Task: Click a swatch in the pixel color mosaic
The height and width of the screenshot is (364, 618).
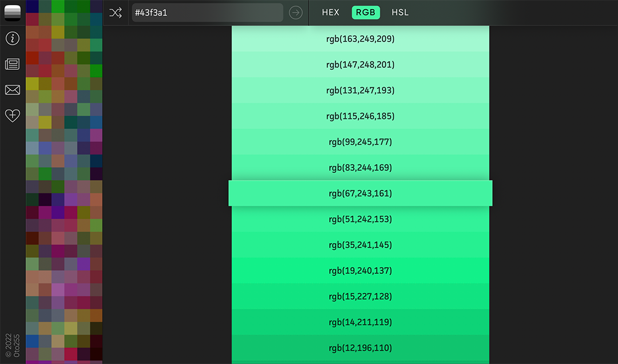Action: click(x=63, y=172)
